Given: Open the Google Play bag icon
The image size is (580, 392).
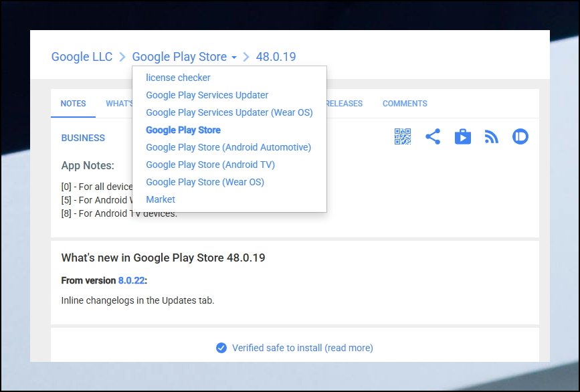Looking at the screenshot, I should [x=463, y=137].
